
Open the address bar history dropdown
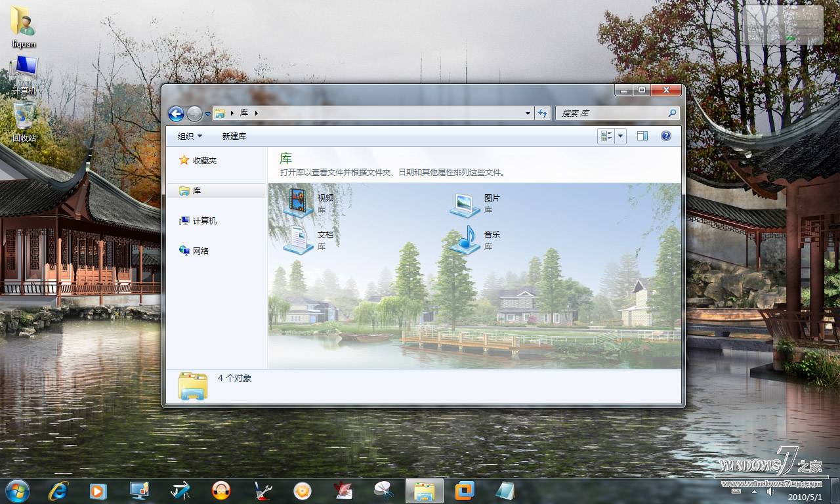click(528, 113)
